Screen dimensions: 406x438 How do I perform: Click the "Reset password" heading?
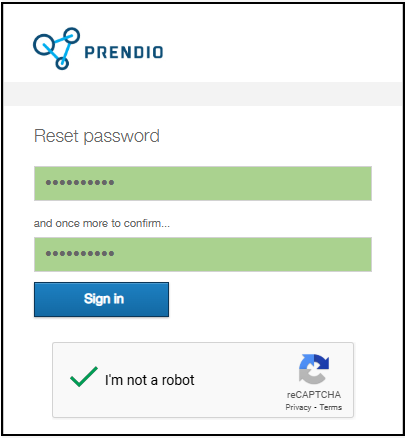(x=97, y=136)
